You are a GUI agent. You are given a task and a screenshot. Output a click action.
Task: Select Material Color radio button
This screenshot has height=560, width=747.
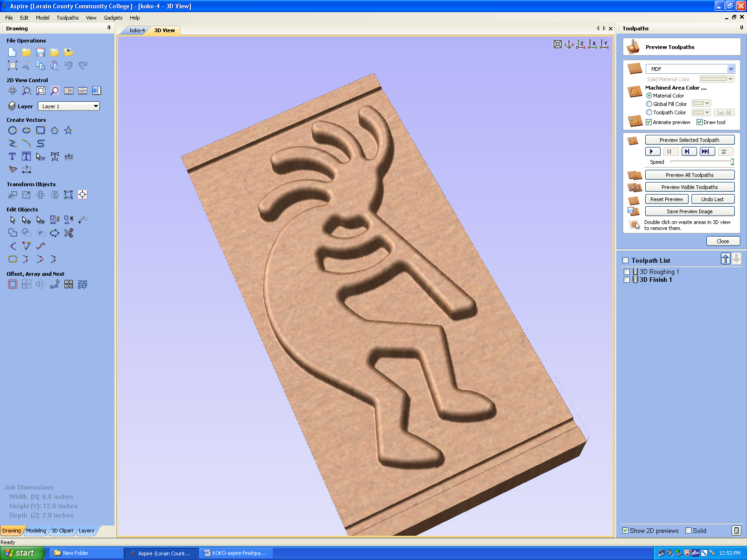(x=649, y=96)
